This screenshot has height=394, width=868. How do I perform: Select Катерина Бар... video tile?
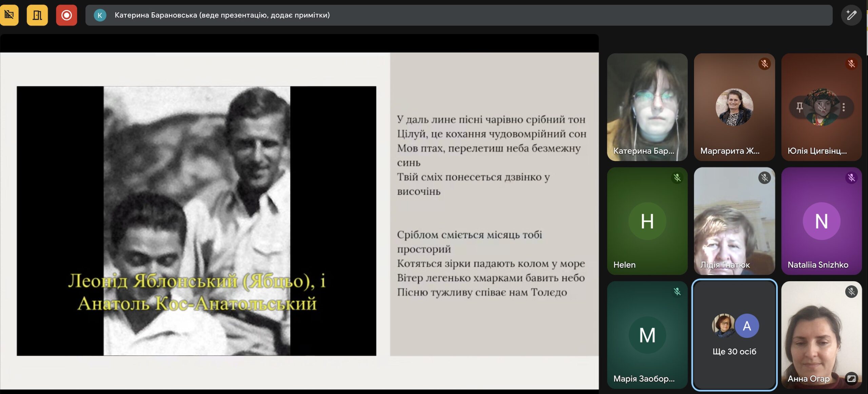[647, 107]
